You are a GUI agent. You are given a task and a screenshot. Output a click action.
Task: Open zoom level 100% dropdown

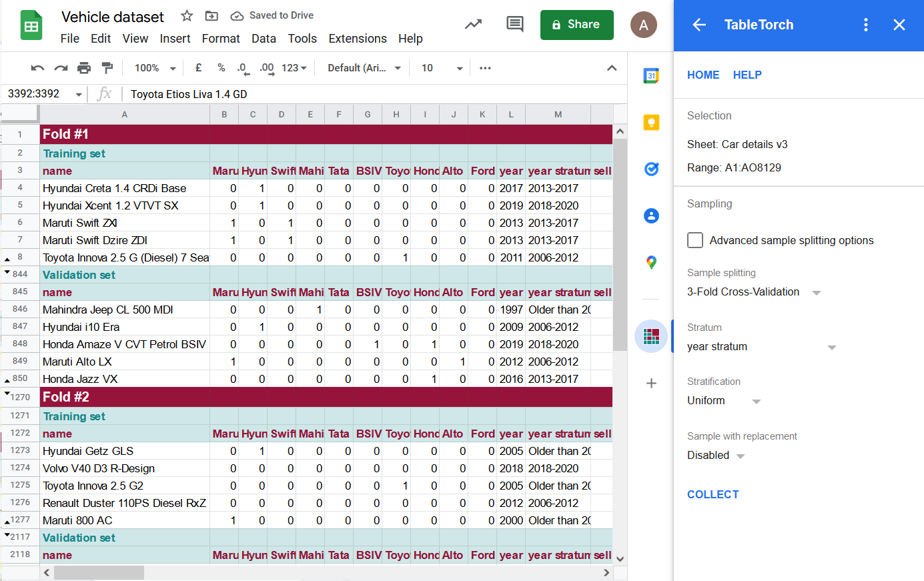click(155, 68)
